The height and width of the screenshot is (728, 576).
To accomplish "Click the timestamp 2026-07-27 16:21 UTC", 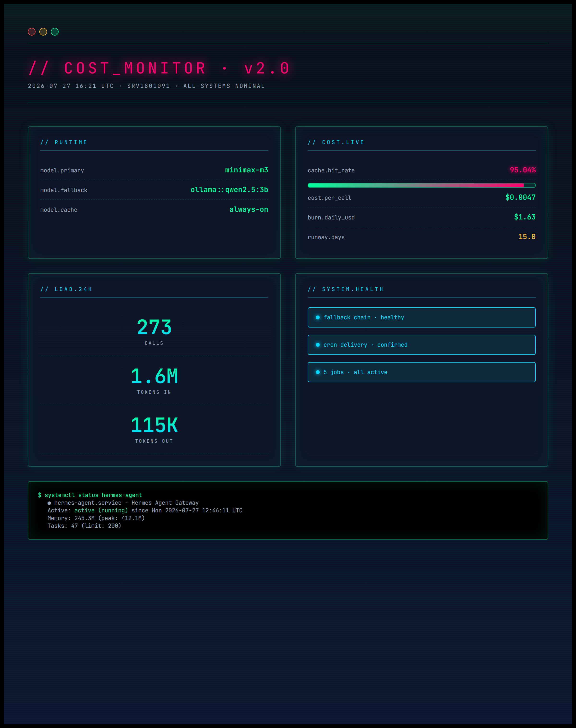I will 71,86.
